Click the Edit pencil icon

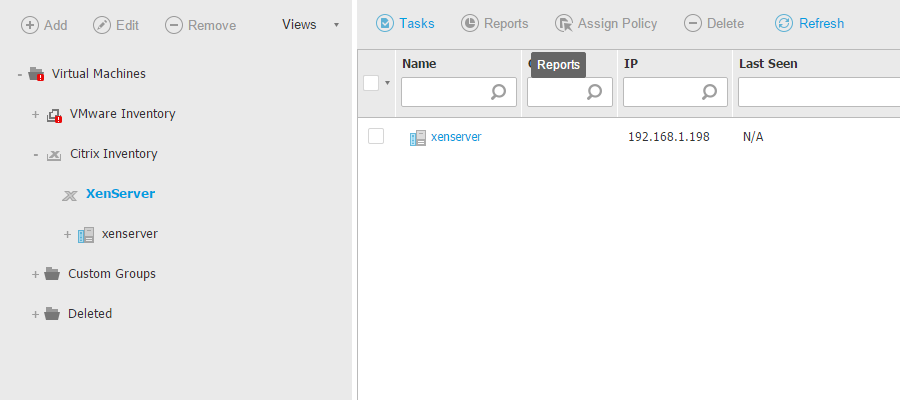pos(102,25)
